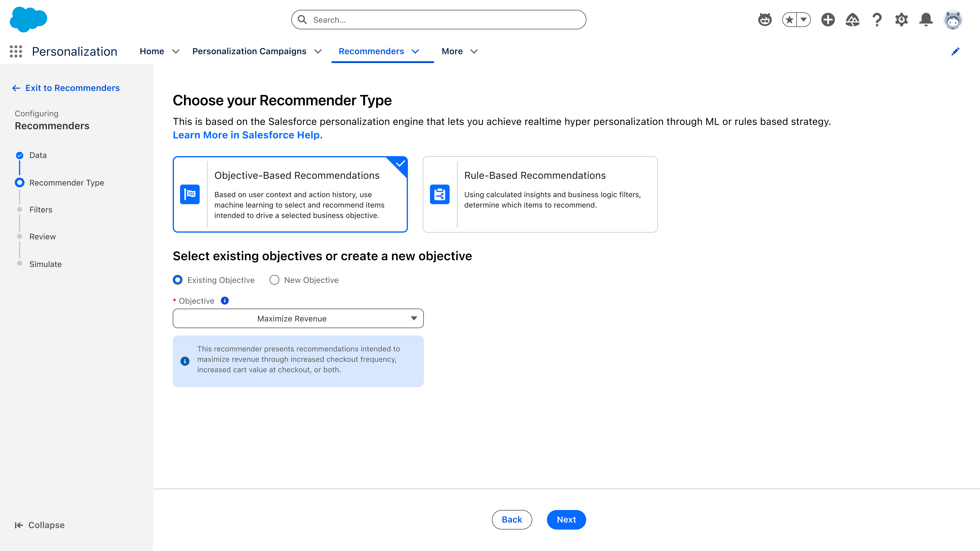Viewport: 980px width, 551px height.
Task: Click the info icon in the blue message box
Action: pyautogui.click(x=185, y=361)
